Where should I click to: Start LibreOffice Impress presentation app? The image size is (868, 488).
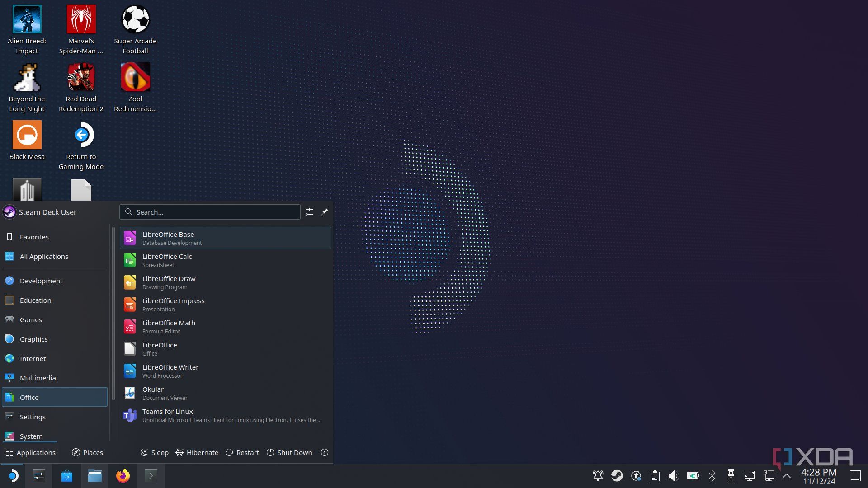[x=225, y=305]
